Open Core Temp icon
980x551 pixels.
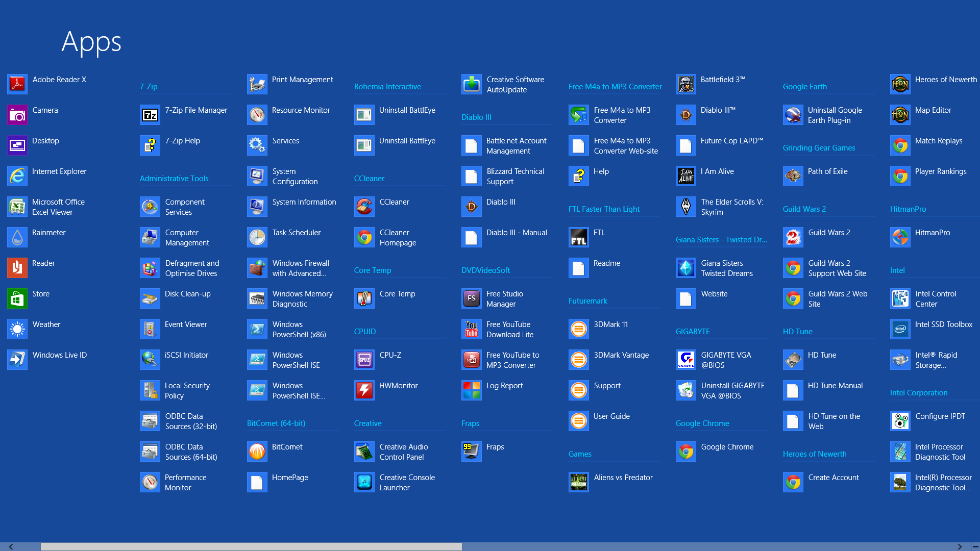pos(364,298)
